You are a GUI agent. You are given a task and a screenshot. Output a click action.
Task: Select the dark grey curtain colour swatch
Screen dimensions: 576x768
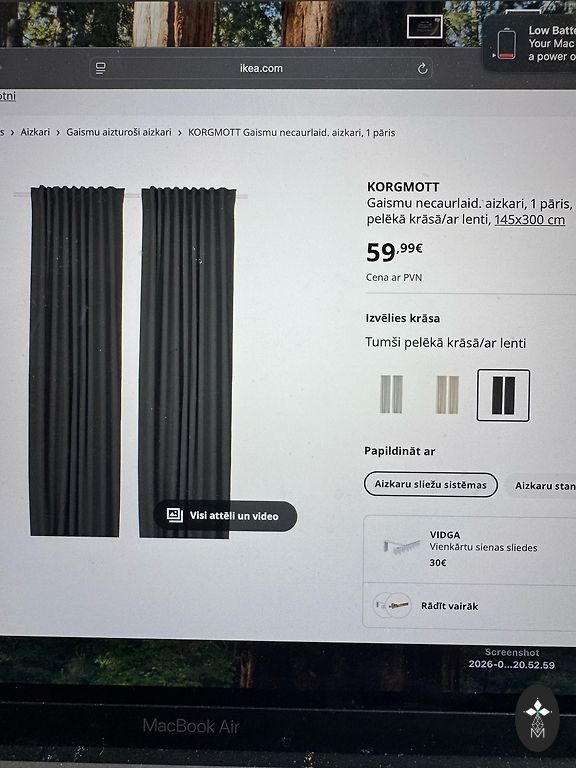(503, 395)
